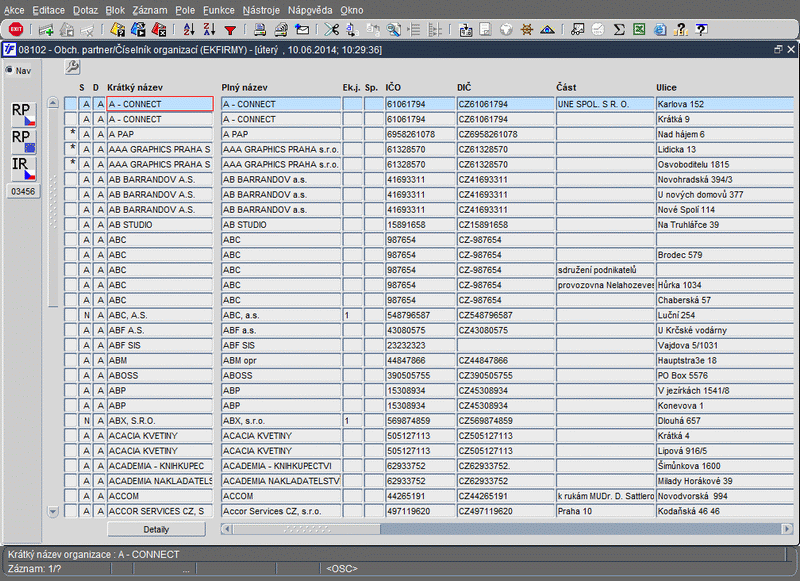This screenshot has height=581, width=800.
Task: Toggle selection checkbox of ACCOR SERVICES CZ row
Action: [x=71, y=511]
